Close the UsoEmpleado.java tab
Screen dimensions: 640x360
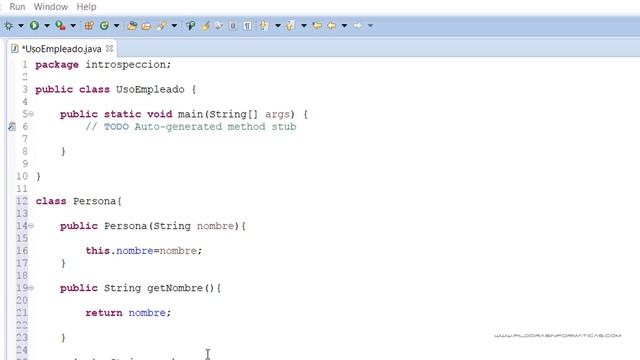(x=109, y=48)
